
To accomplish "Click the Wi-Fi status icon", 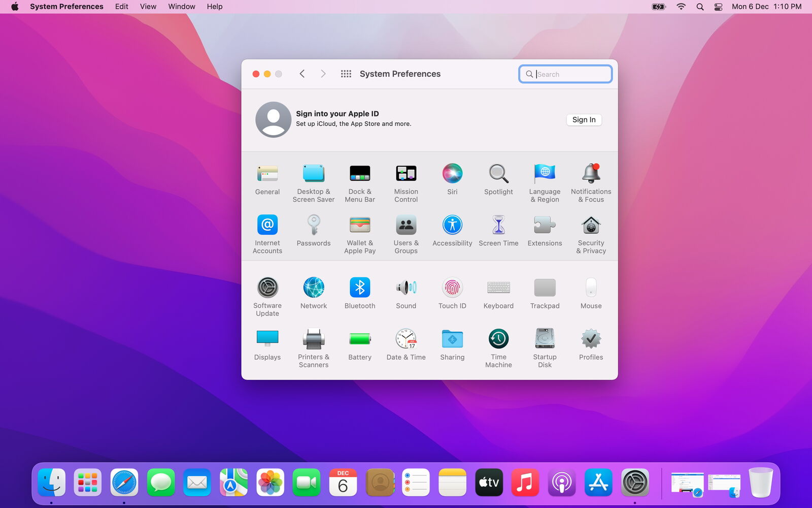I will tap(681, 7).
